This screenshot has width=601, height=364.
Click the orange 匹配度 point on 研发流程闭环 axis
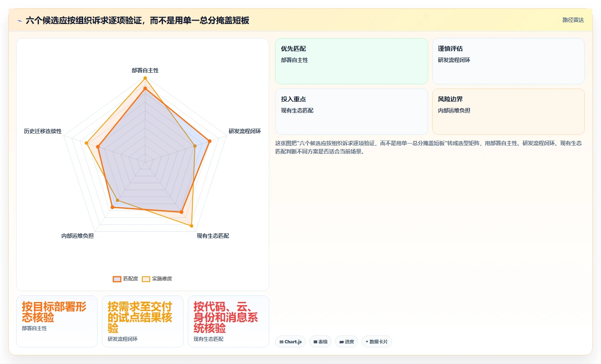click(x=210, y=141)
